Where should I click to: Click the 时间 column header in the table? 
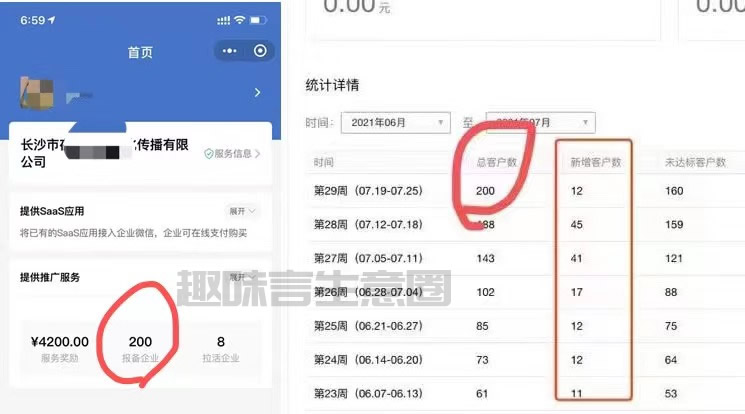(323, 163)
